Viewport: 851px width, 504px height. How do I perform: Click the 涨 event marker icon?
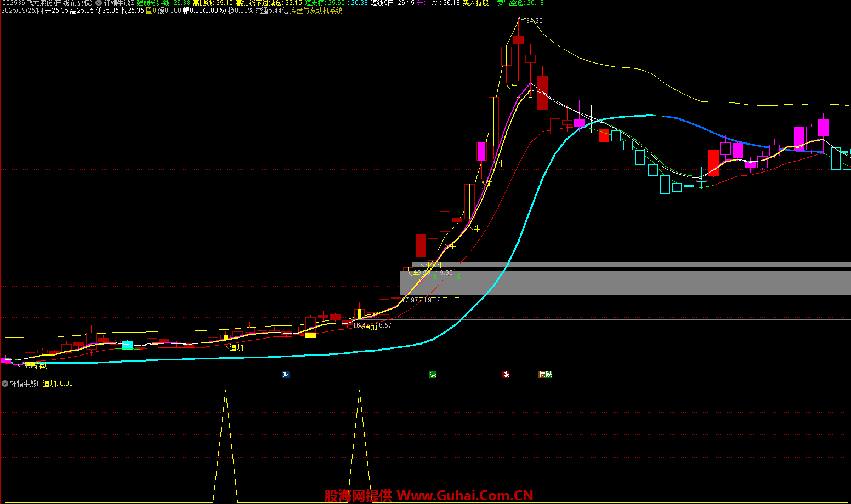(x=506, y=375)
